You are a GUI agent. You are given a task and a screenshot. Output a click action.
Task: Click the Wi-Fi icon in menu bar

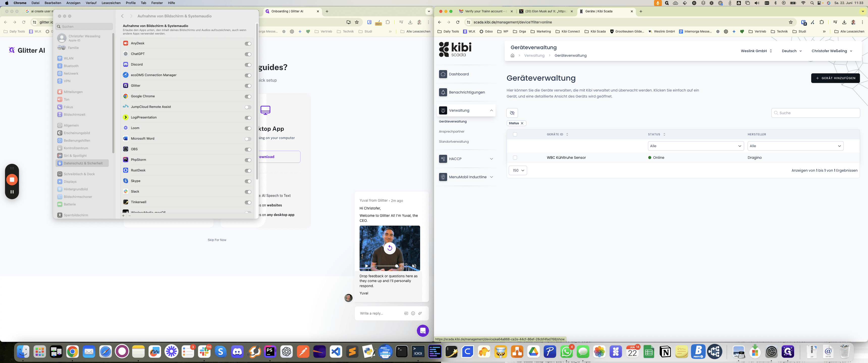(803, 3)
